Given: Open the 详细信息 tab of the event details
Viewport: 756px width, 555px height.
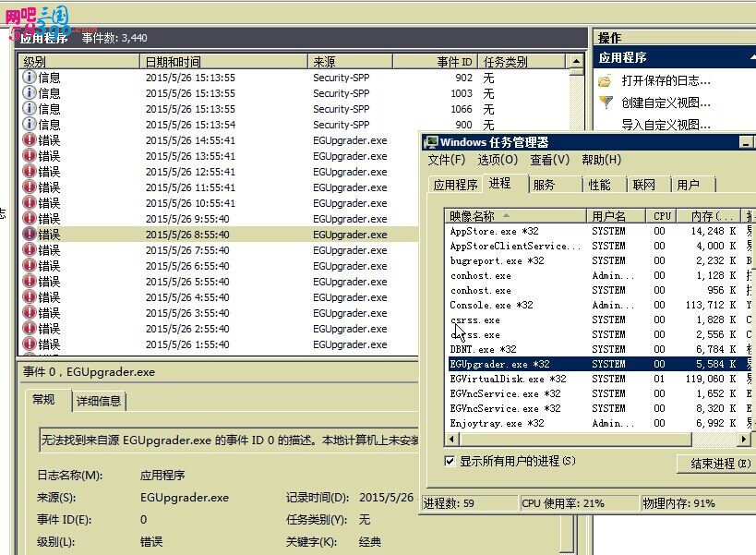Looking at the screenshot, I should (x=99, y=401).
